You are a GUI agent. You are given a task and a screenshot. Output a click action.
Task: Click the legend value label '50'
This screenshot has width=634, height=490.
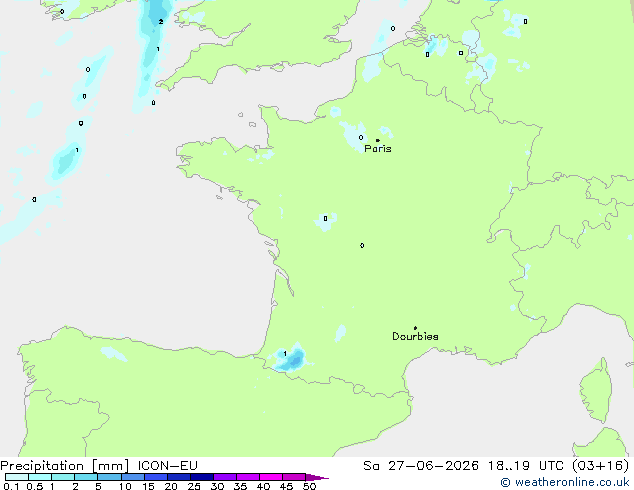pyautogui.click(x=309, y=486)
